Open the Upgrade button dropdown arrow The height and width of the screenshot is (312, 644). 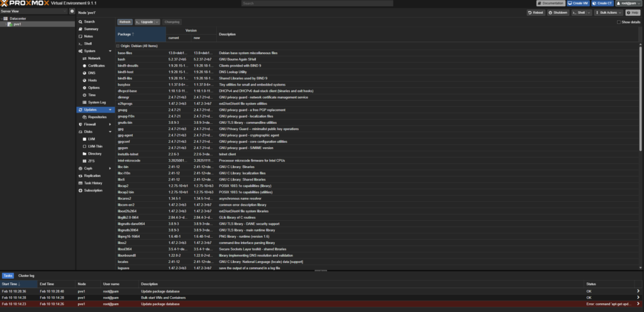157,22
